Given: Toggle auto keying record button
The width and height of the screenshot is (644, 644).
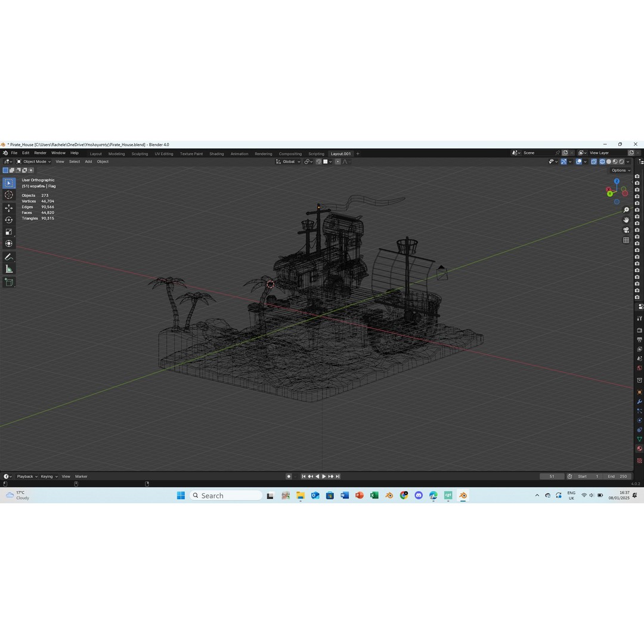Looking at the screenshot, I should (289, 476).
